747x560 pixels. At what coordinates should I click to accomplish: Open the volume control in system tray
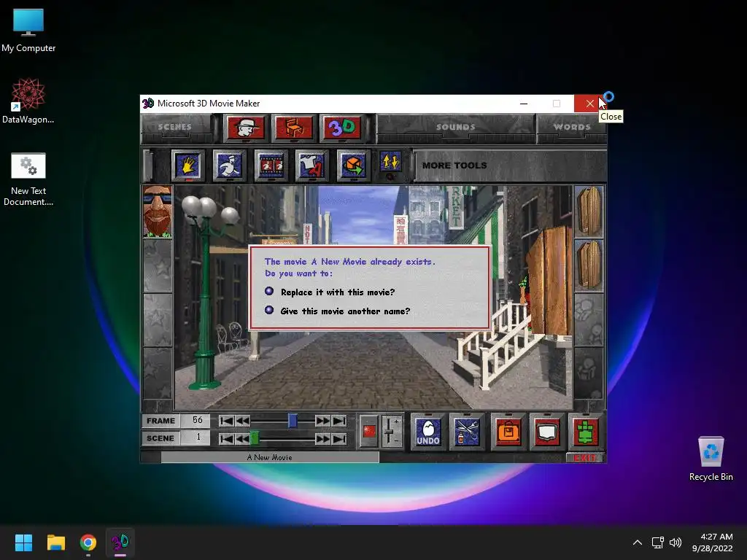(675, 542)
